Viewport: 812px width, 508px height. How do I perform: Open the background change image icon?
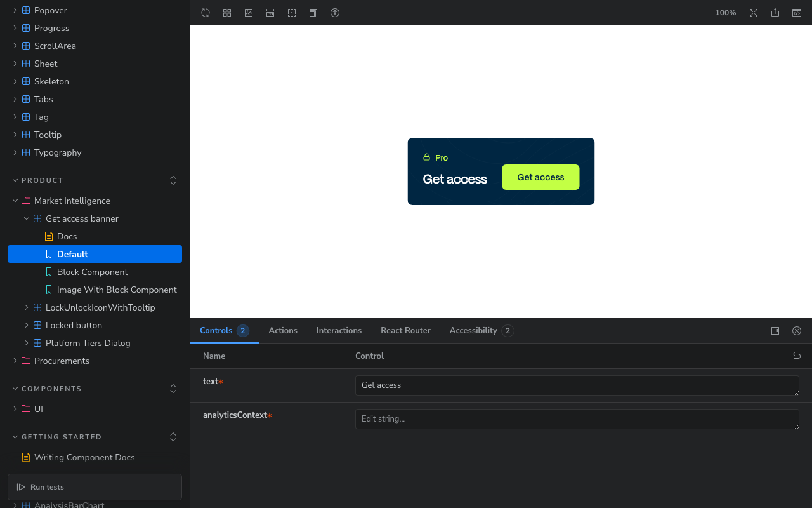click(249, 13)
